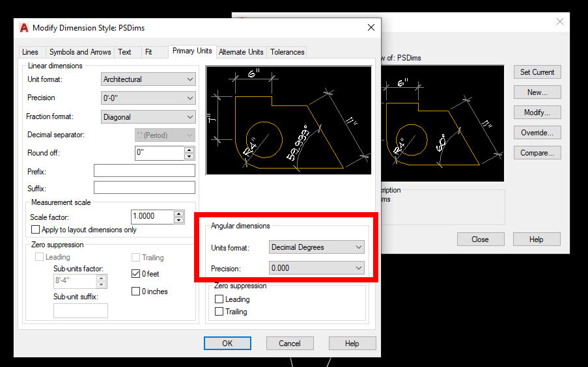This screenshot has width=588, height=367.
Task: Click Cancel in Modify Dimension Style dialog
Action: pyautogui.click(x=290, y=344)
